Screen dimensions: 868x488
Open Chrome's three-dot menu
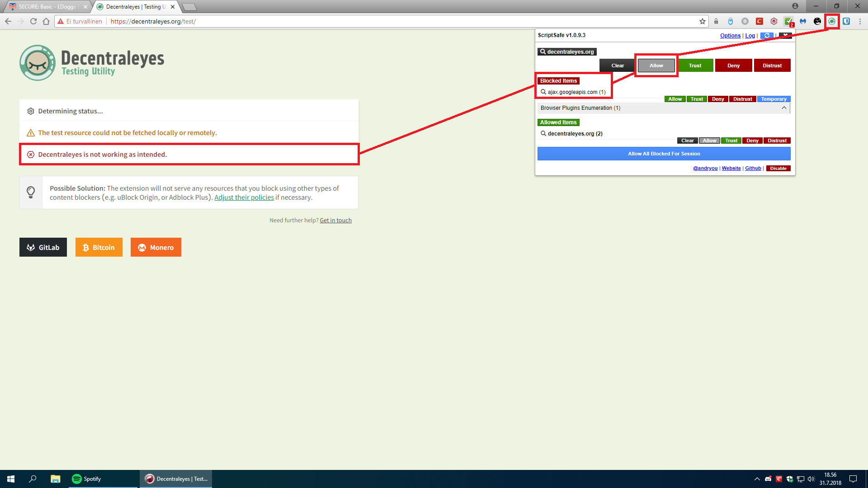860,21
